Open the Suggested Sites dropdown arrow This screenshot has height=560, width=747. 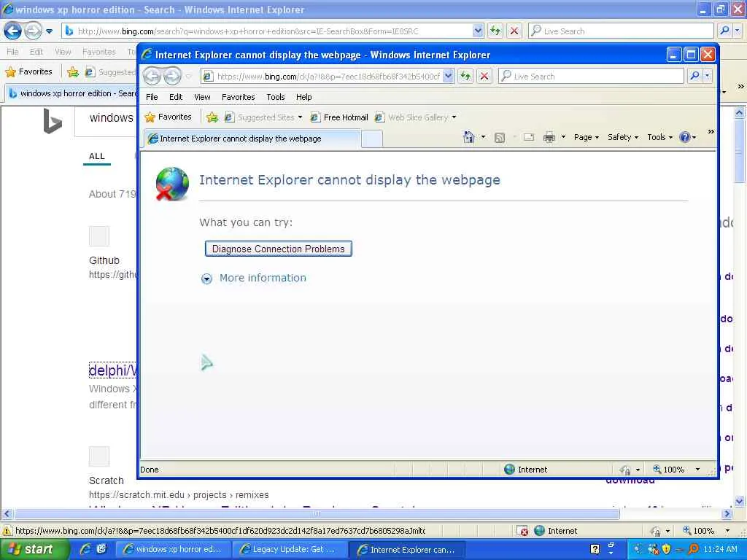click(300, 117)
